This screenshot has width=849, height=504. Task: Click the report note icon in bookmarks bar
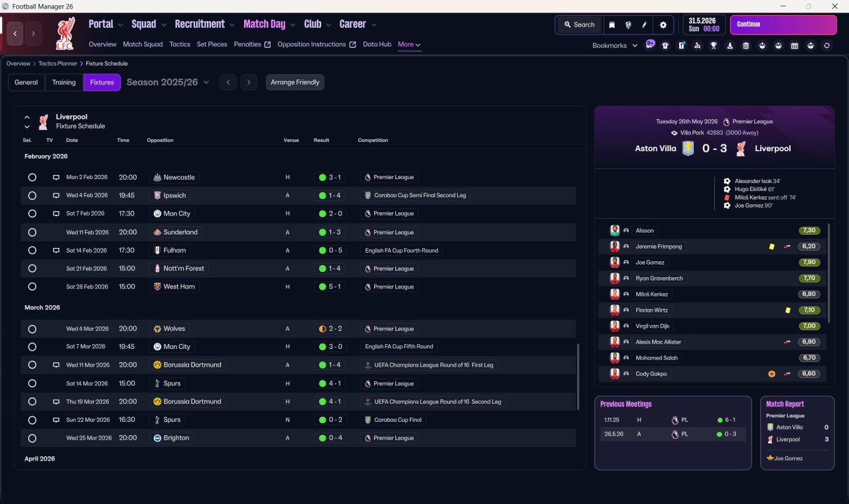click(x=682, y=46)
